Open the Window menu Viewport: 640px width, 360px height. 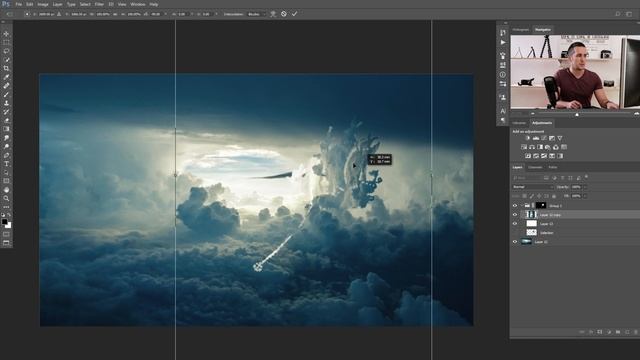coord(138,4)
